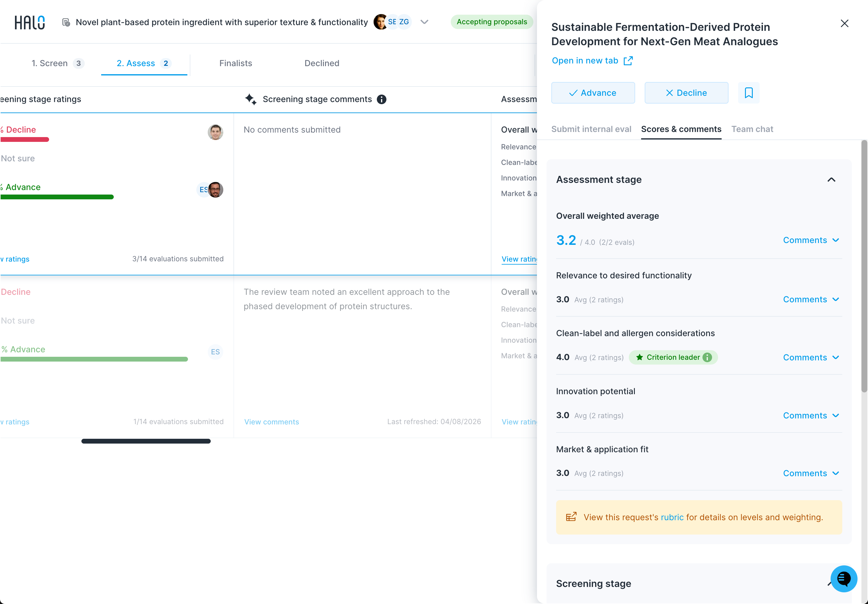Open the rubric link in yellow banner
Viewport: 868px width, 604px height.
pyautogui.click(x=672, y=517)
